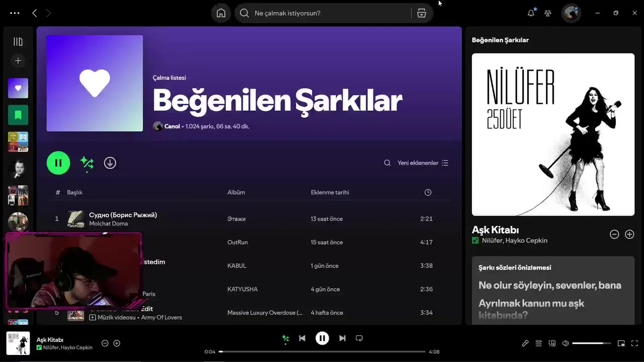
Task: Download the Beğenilen Şarkılar playlist
Action: pyautogui.click(x=110, y=163)
